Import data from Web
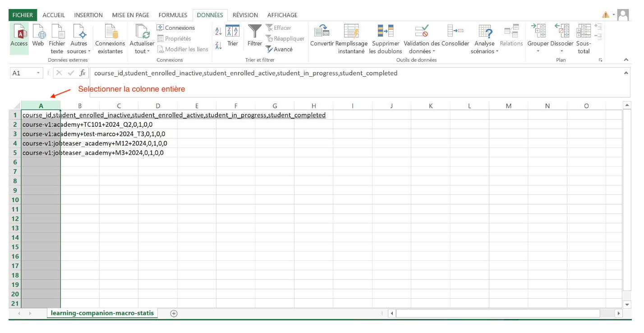The width and height of the screenshot is (644, 333). click(x=38, y=35)
